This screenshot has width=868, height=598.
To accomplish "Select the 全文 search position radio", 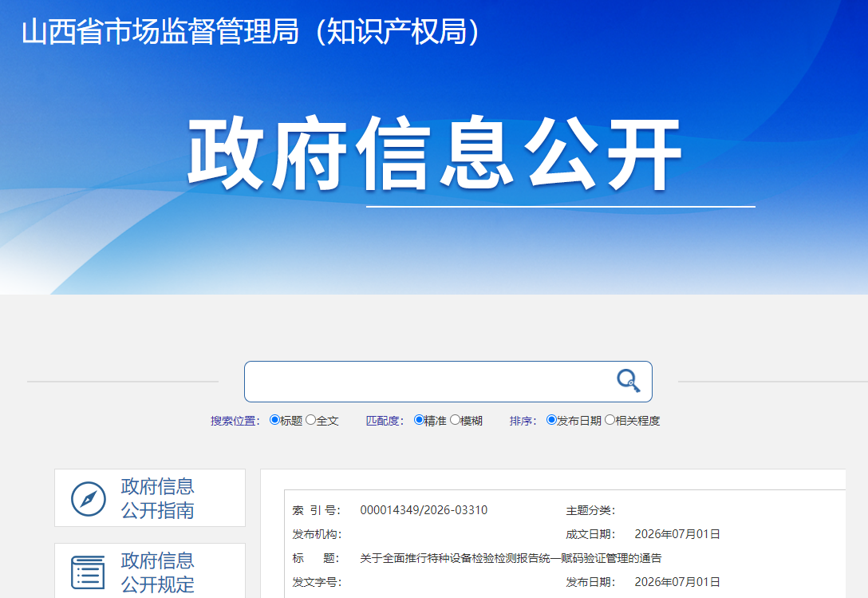I will [x=310, y=419].
